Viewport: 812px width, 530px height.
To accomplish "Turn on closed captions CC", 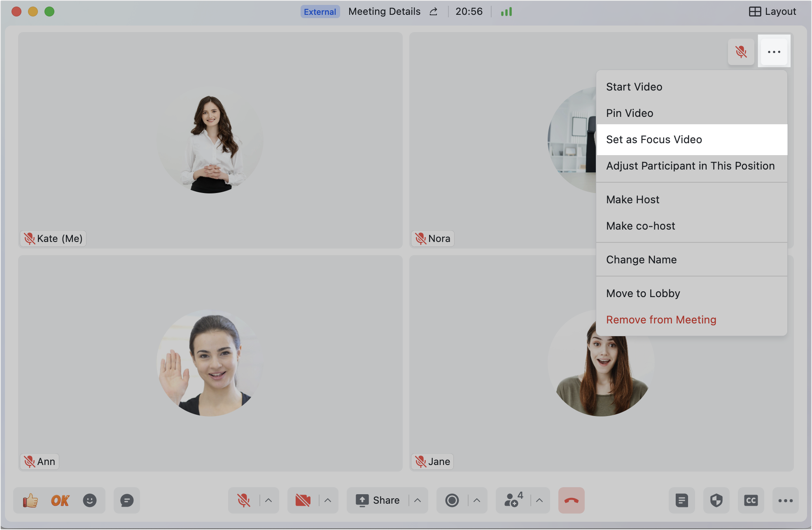I will tap(751, 500).
